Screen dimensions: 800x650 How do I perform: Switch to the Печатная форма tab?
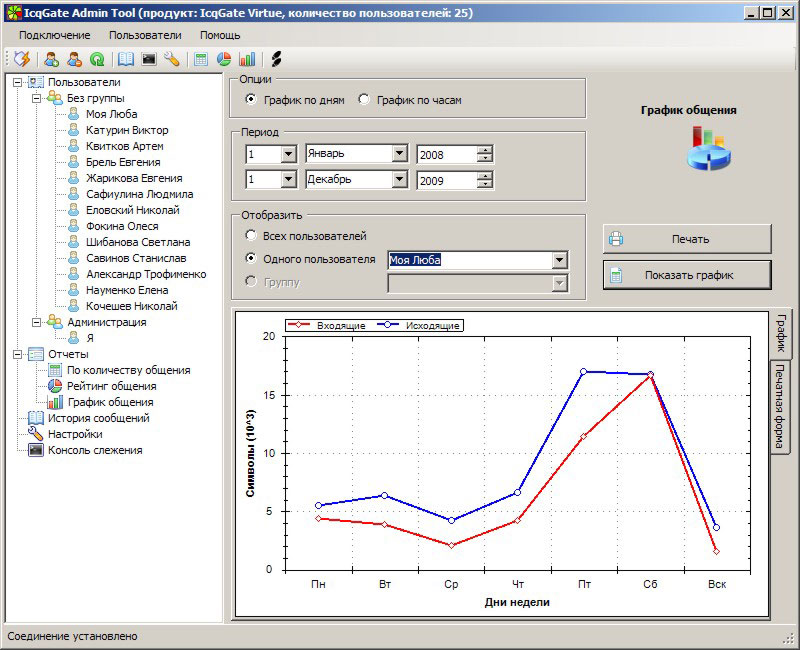[780, 406]
